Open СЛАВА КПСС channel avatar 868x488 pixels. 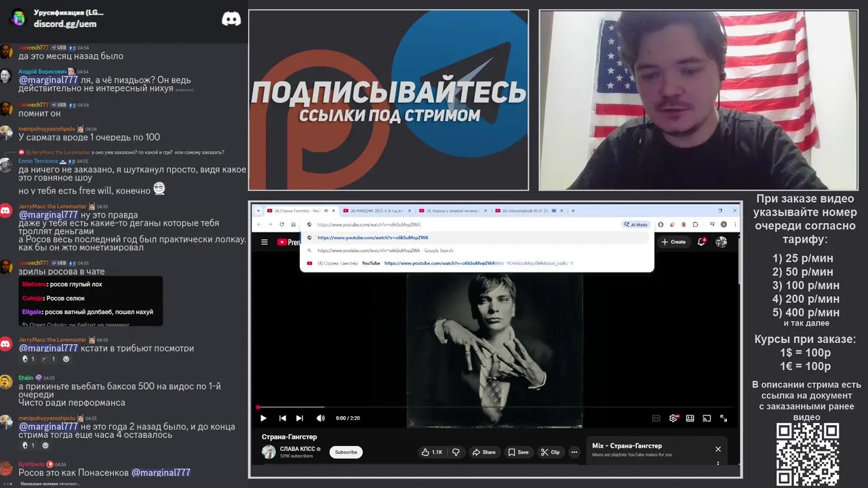click(x=269, y=452)
